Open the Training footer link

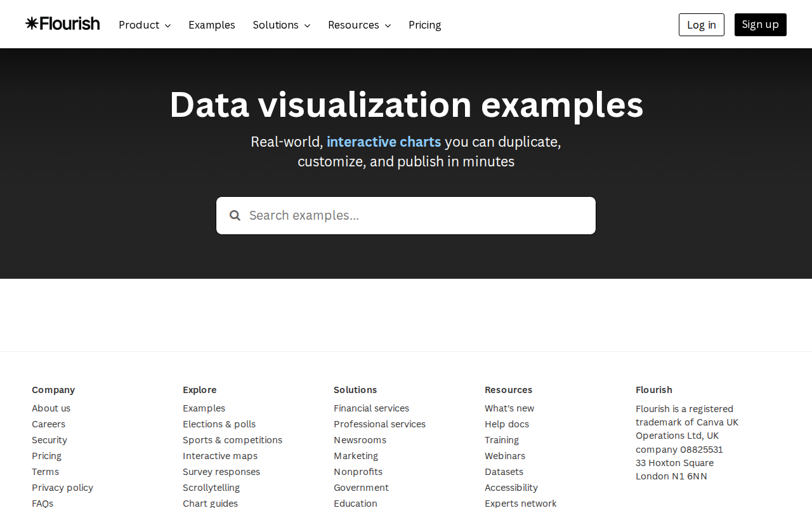502,440
